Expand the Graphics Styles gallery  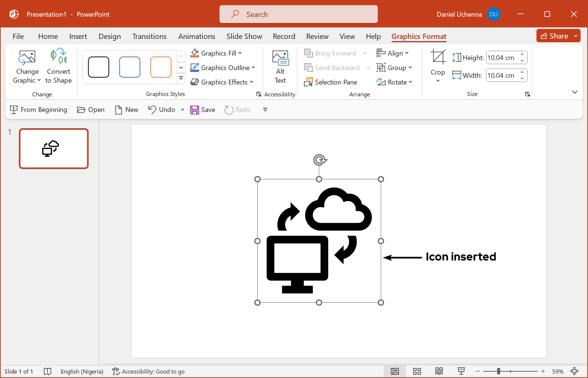[181, 79]
